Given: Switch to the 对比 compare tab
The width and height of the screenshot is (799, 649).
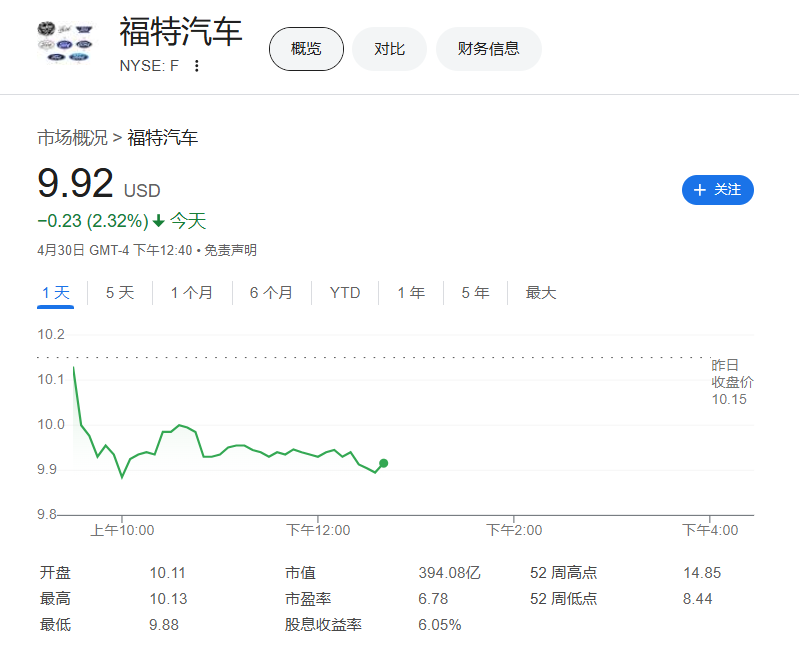Looking at the screenshot, I should [389, 49].
